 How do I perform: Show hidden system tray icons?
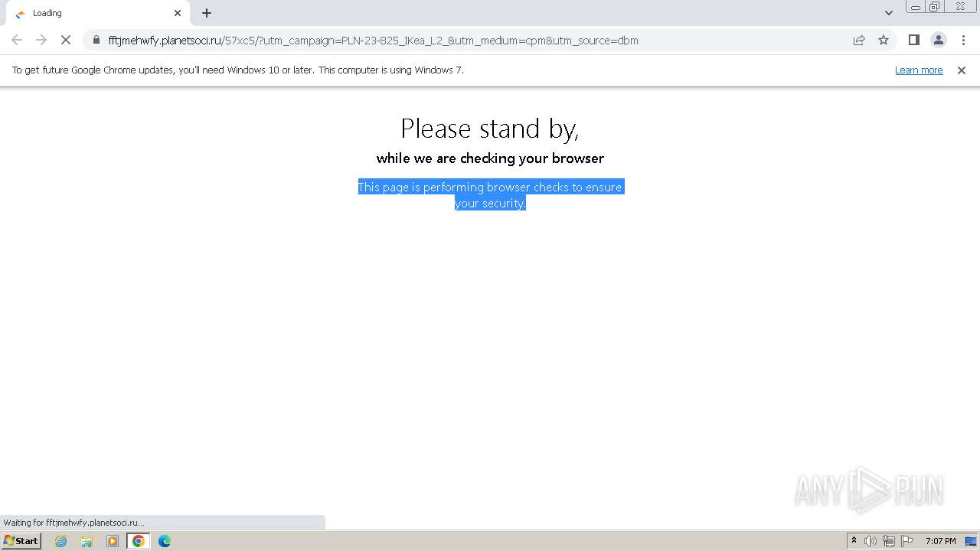coord(854,540)
